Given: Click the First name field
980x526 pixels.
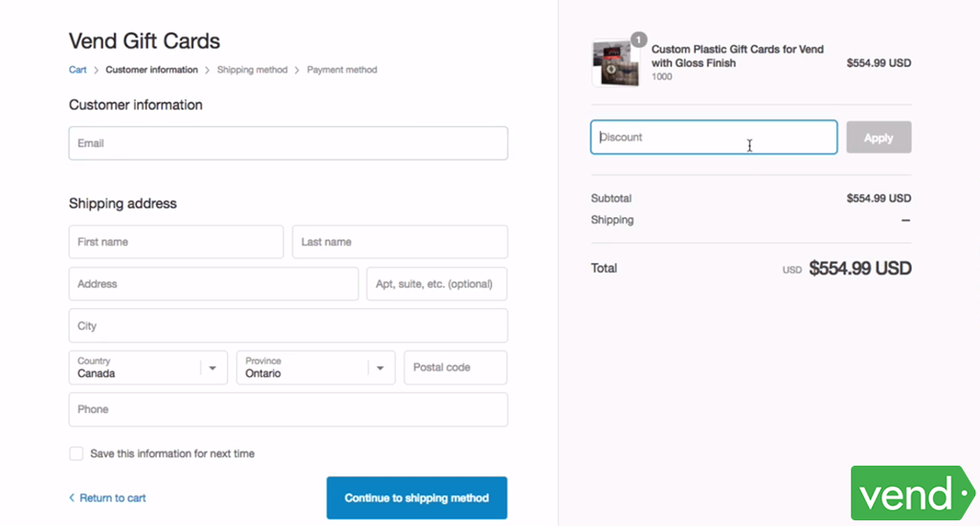Looking at the screenshot, I should tap(176, 242).
